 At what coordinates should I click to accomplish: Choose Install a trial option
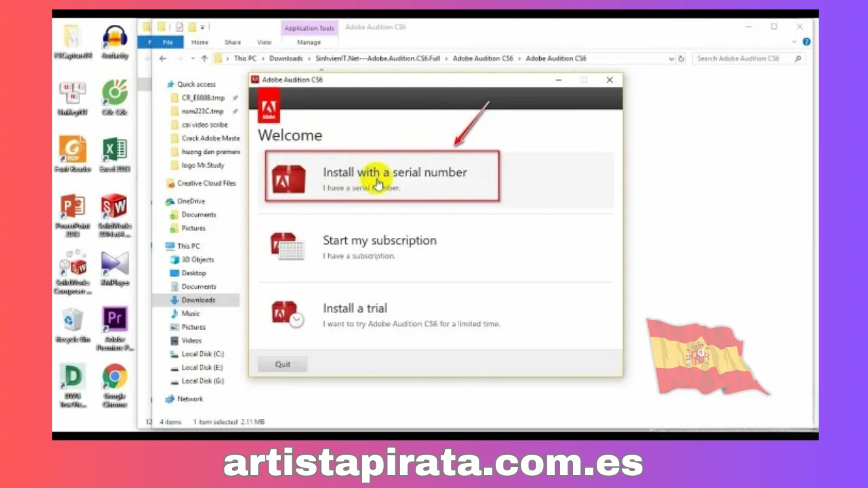pos(435,315)
